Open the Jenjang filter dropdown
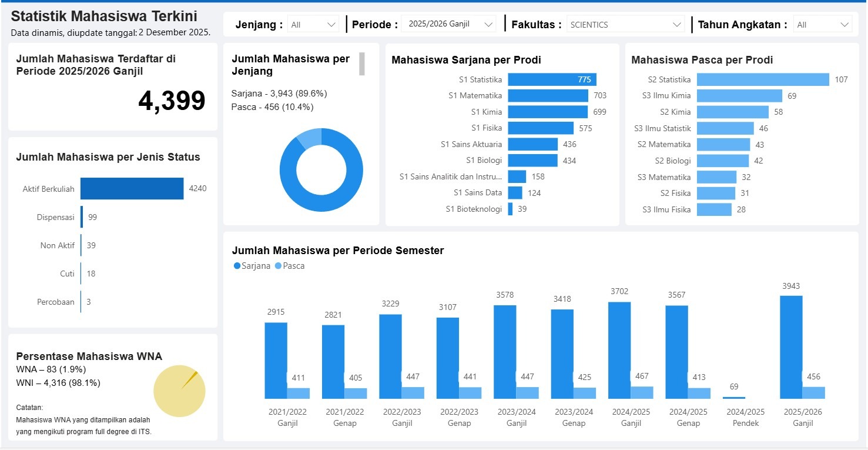 click(x=313, y=25)
